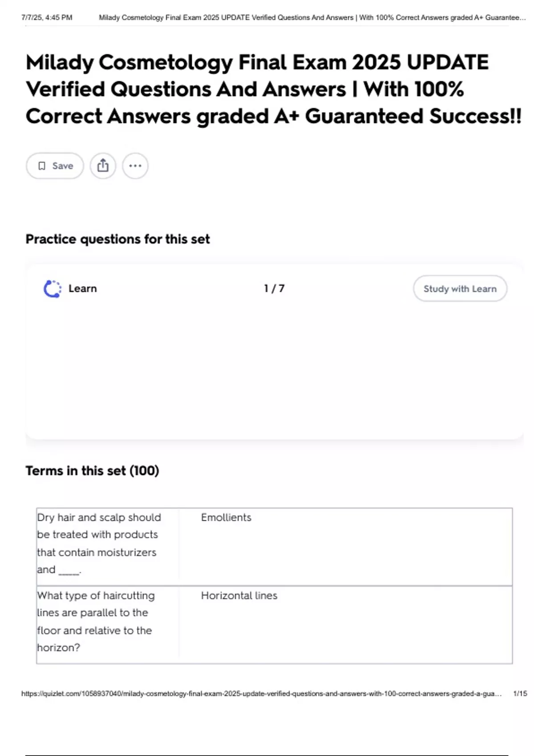This screenshot has height=756, width=534.
Task: Click the small page header title text
Action: click(311, 18)
